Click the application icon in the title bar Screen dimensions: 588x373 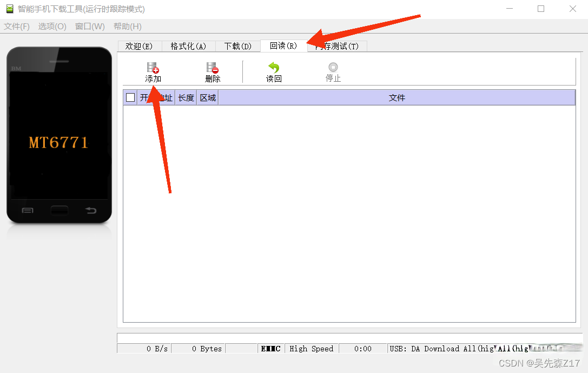tap(9, 9)
